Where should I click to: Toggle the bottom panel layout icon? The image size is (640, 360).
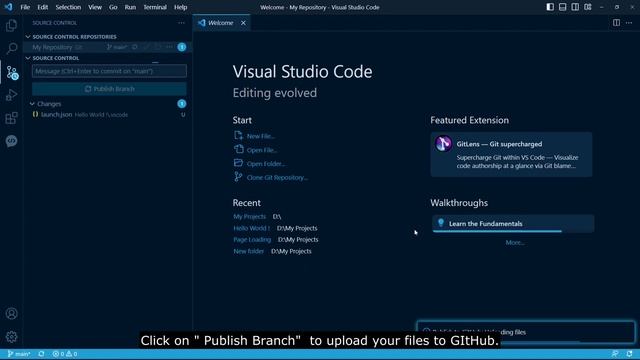point(562,7)
